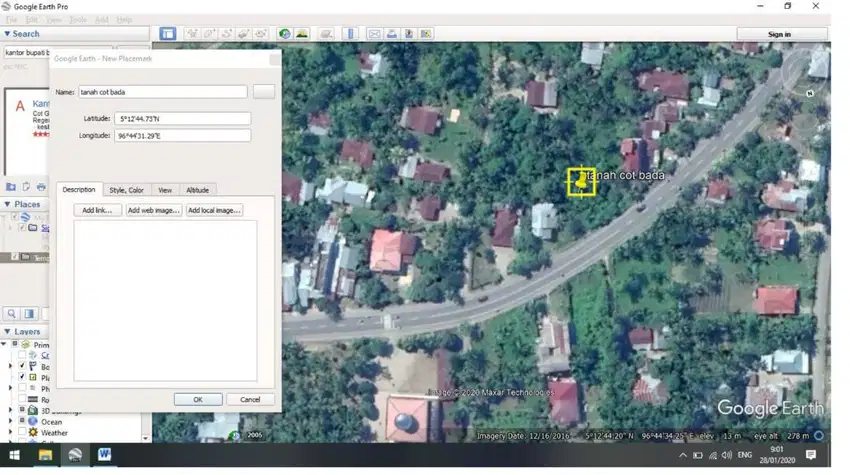Viewport: 850px width, 475px height.
Task: Click the placemark icon chooser button beside Name
Action: [x=263, y=92]
